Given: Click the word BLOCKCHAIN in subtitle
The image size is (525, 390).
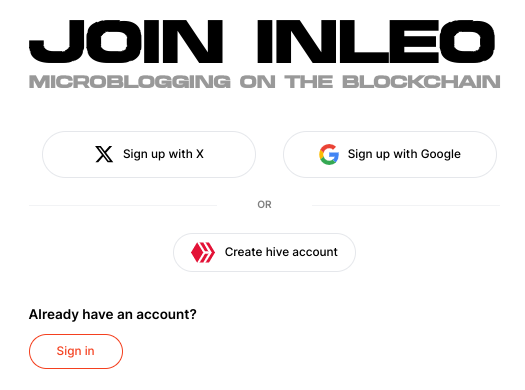Looking at the screenshot, I should click(x=421, y=82).
